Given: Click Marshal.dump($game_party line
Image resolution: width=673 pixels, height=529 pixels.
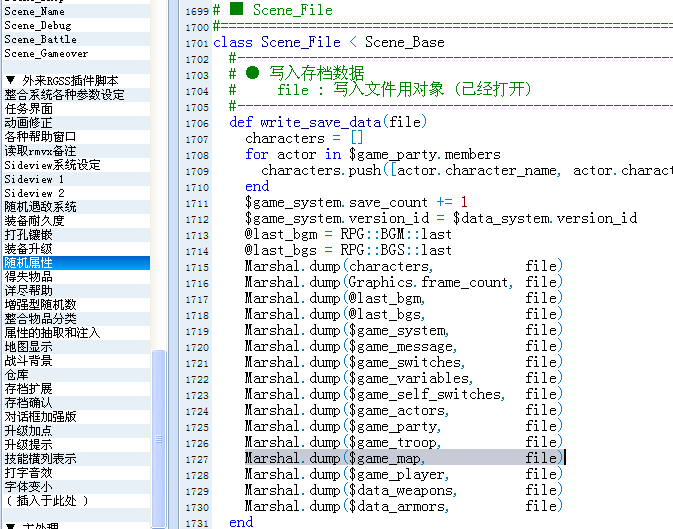Looking at the screenshot, I should click(403, 427).
